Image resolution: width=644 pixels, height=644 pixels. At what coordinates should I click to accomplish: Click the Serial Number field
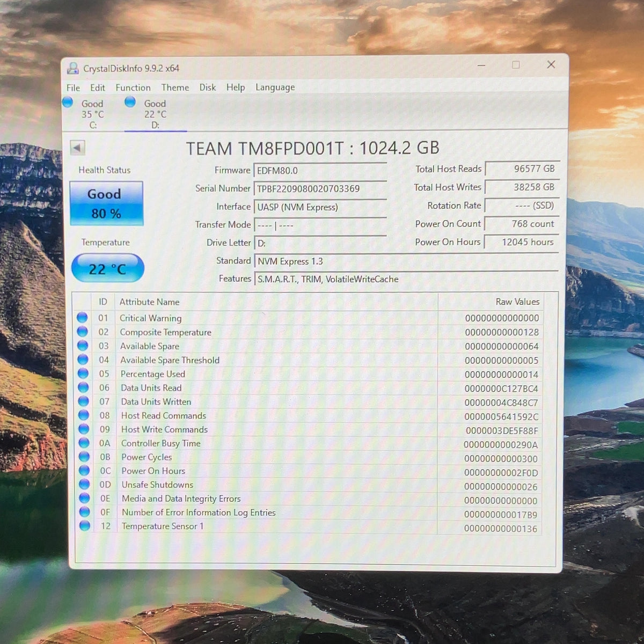(320, 189)
